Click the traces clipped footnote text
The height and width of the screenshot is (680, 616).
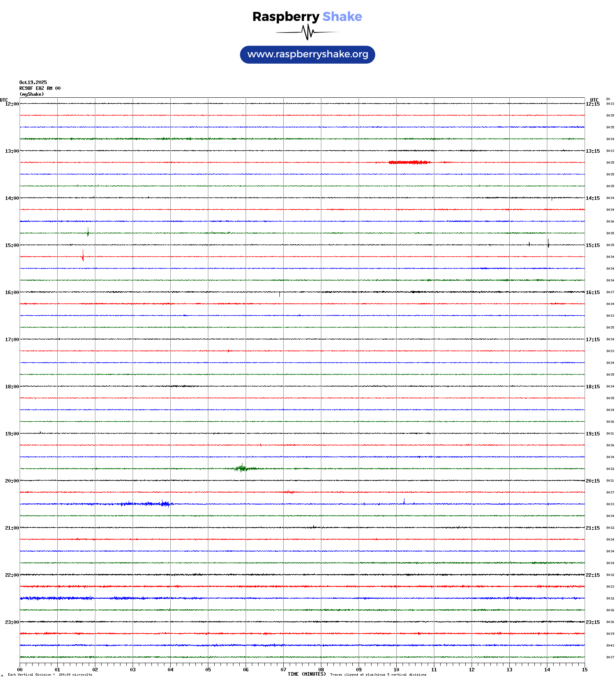click(378, 675)
